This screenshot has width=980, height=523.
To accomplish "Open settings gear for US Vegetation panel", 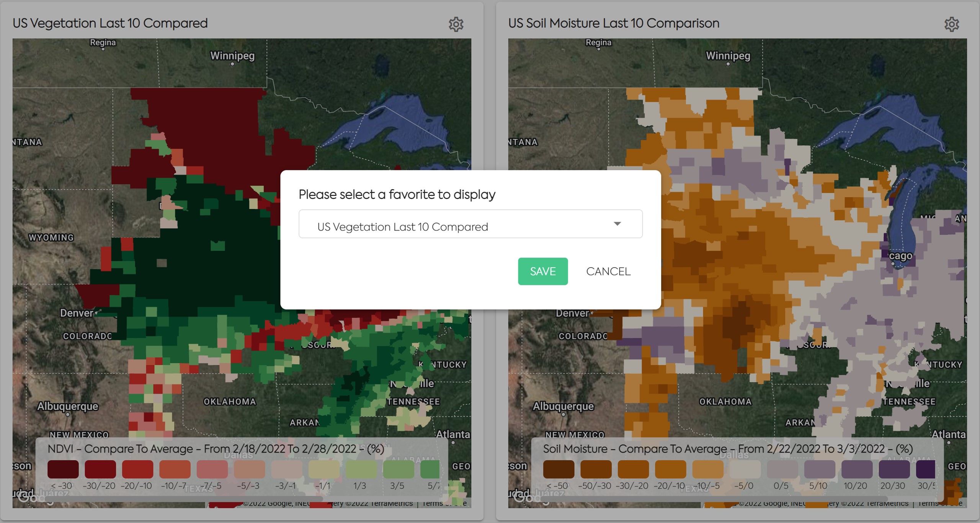I will 456,24.
